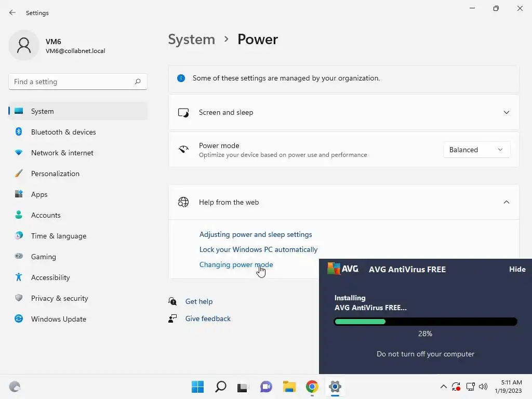Image resolution: width=532 pixels, height=399 pixels.
Task: Click Settings gear on taskbar
Action: 335,387
